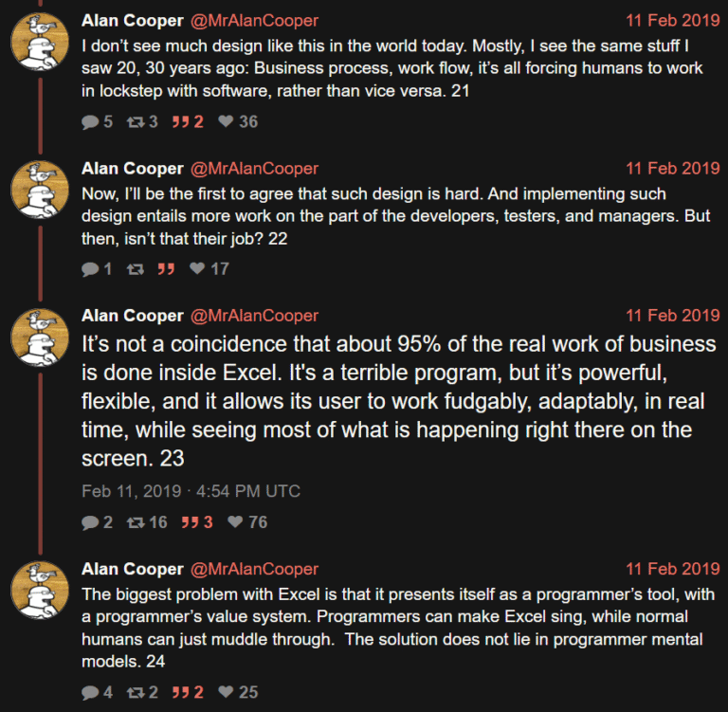Open @MrAlanCooper handle on first tweet
728x712 pixels.
click(255, 20)
